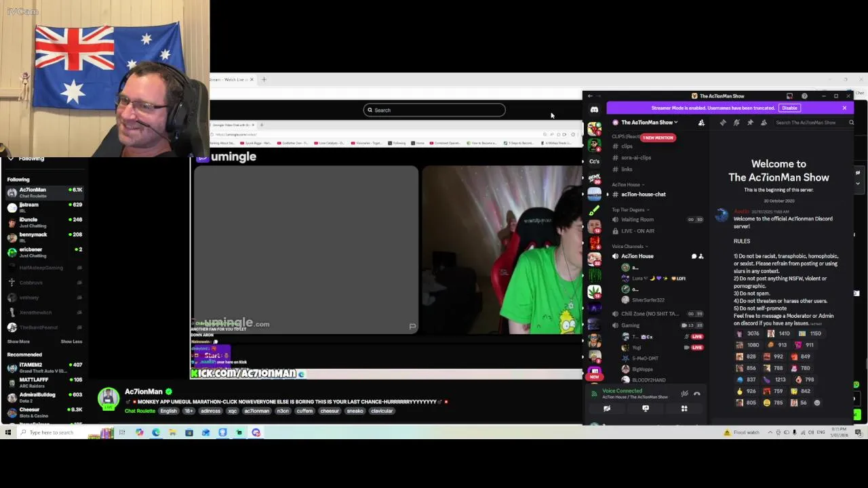Collapse the Following sidebar chevron on Kick

(x=10, y=159)
